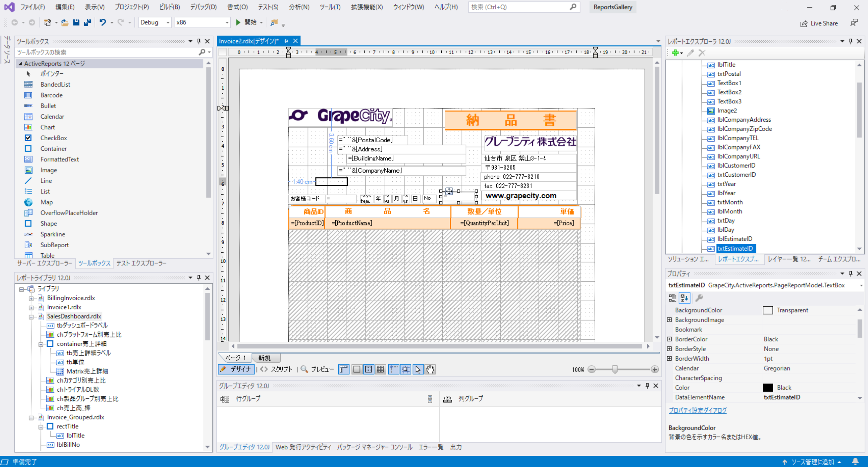Click the alphabetical sort properties icon
The image size is (868, 467).
684,298
